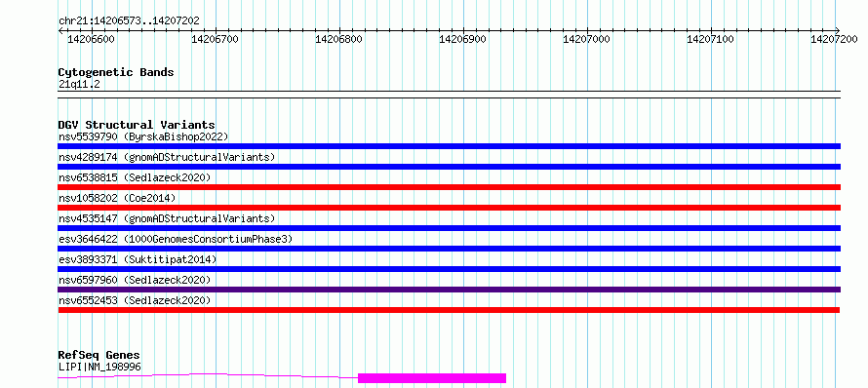Click ruler tick label 14206900

[463, 39]
